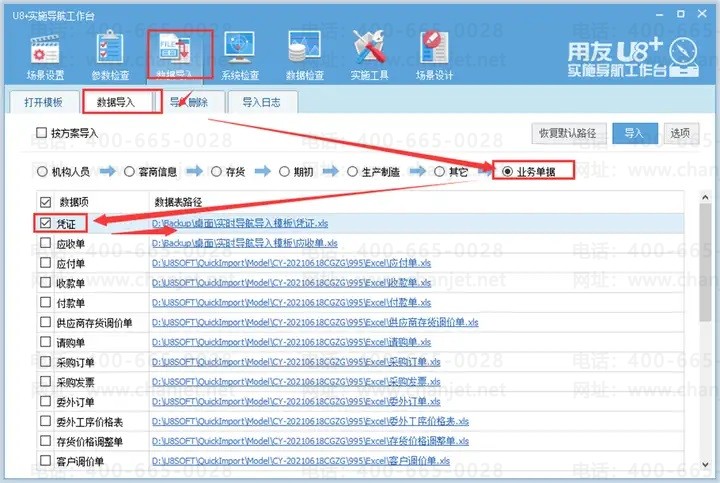Open the 系统检查 monitor icon

coord(240,48)
